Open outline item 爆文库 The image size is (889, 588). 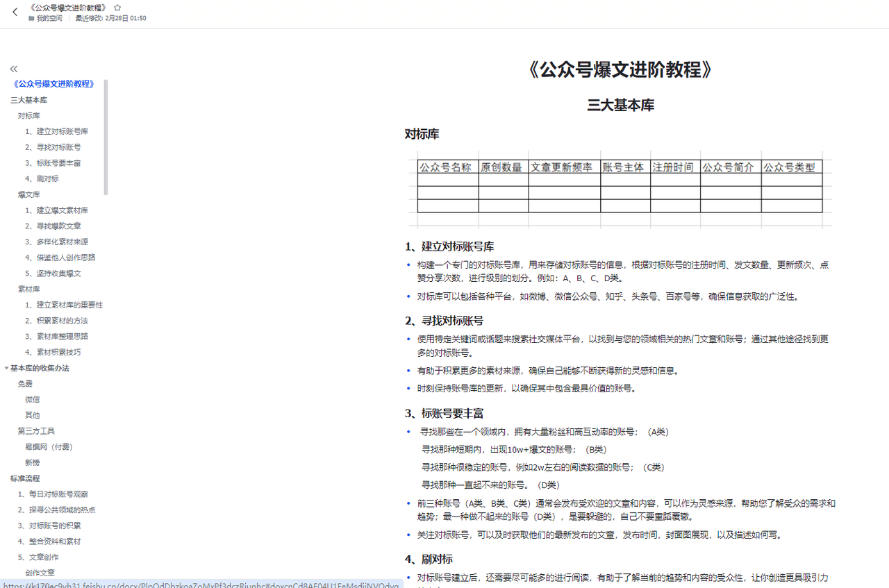pyautogui.click(x=29, y=194)
